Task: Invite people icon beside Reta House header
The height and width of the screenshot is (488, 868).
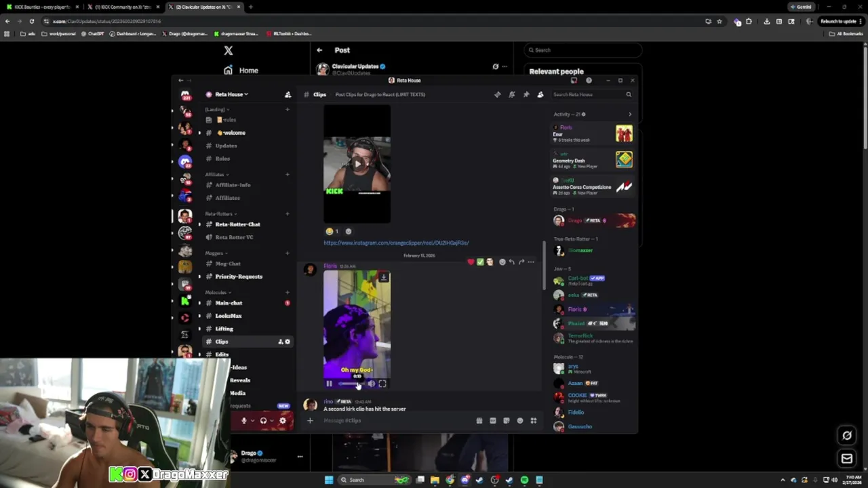Action: pyautogui.click(x=288, y=94)
